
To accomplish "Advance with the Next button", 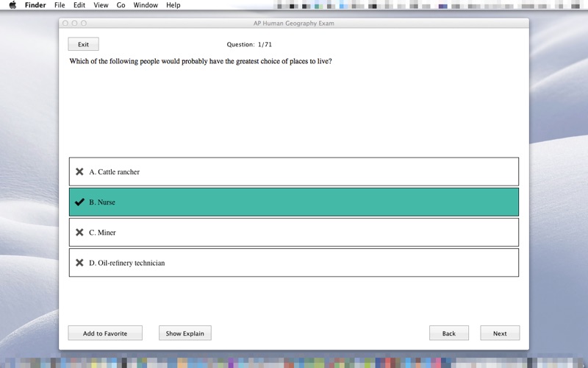I will tap(500, 333).
